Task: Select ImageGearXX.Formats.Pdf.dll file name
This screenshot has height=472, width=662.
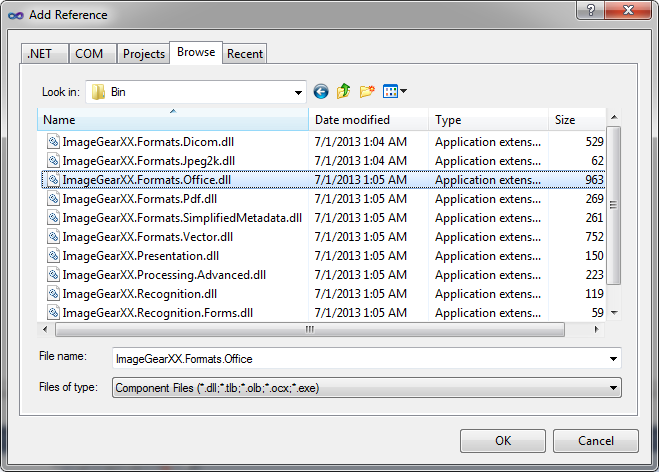Action: [x=140, y=199]
